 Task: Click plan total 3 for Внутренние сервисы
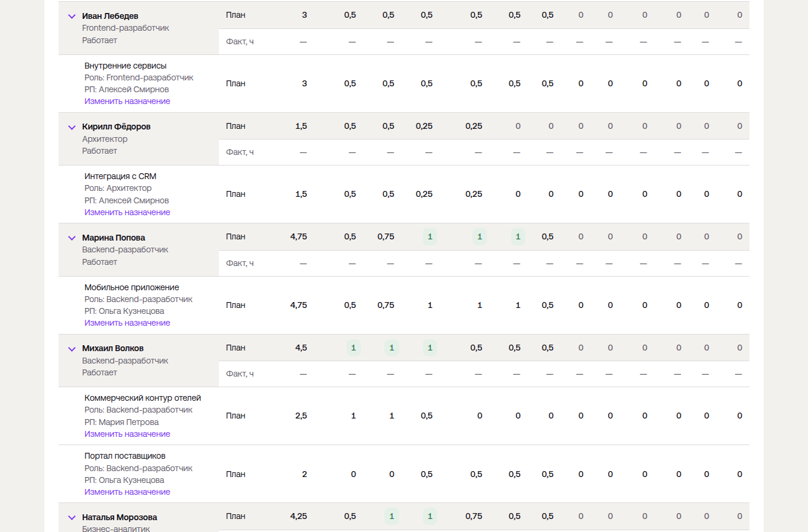pyautogui.click(x=305, y=83)
